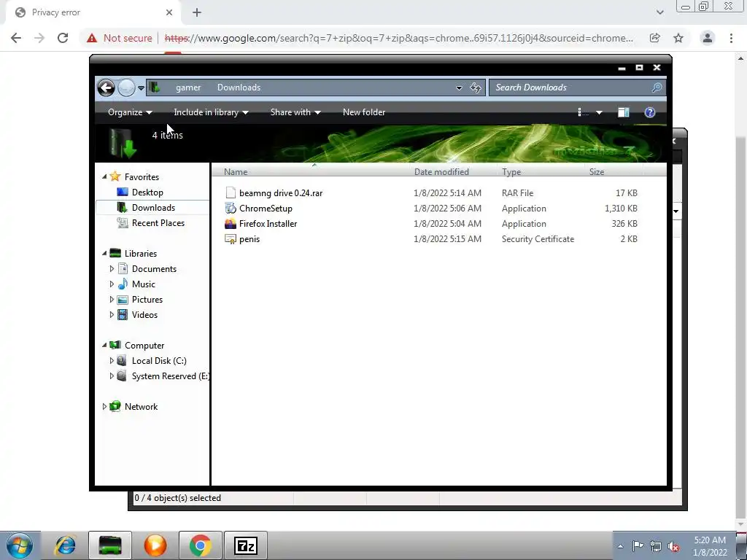Create a New folder
747x560 pixels.
tap(364, 112)
